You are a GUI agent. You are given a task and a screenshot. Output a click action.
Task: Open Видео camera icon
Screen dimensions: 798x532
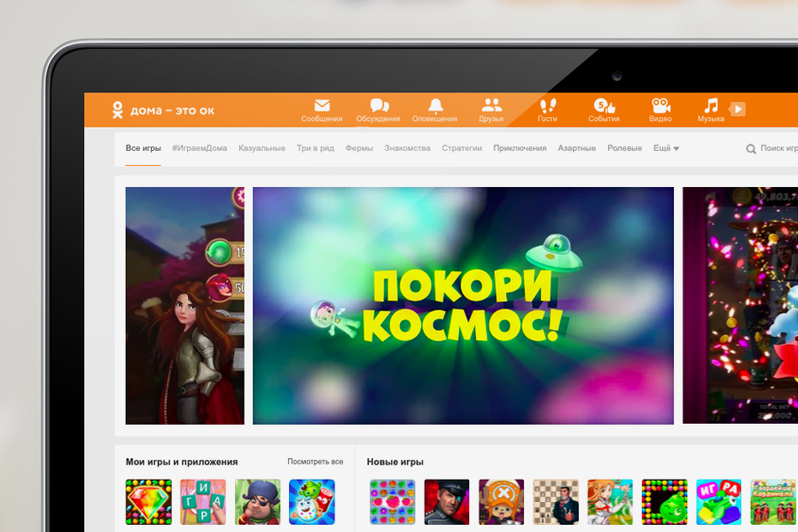pos(661,106)
